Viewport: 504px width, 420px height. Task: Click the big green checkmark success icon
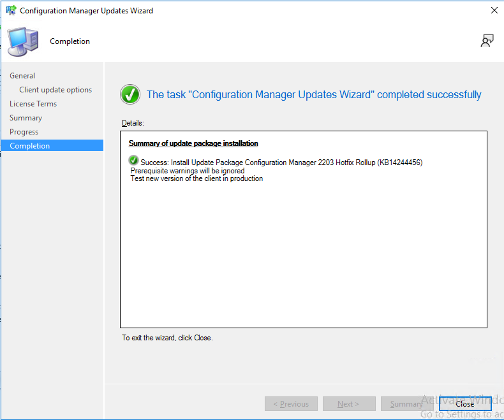pos(130,94)
